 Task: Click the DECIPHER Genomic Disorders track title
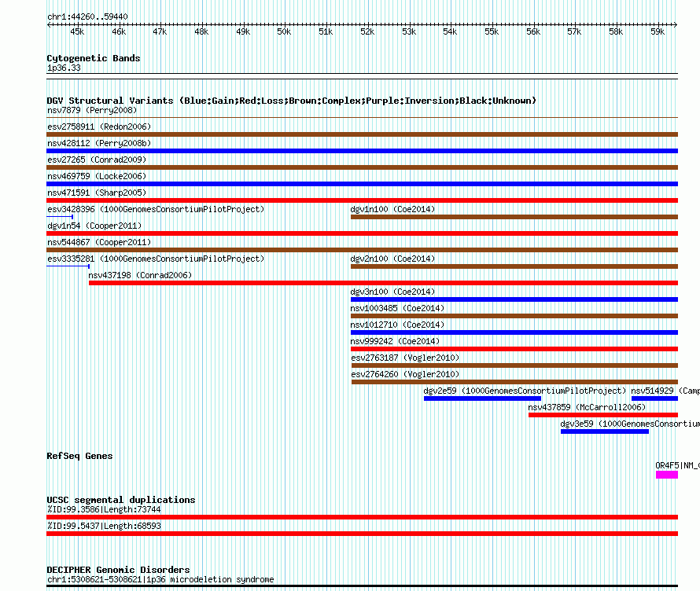pyautogui.click(x=118, y=570)
